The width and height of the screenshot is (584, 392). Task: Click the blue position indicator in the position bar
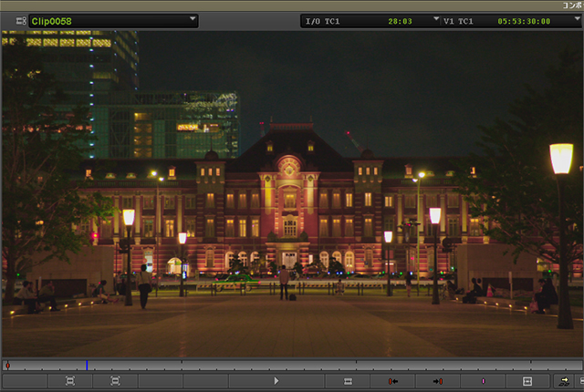click(x=87, y=365)
